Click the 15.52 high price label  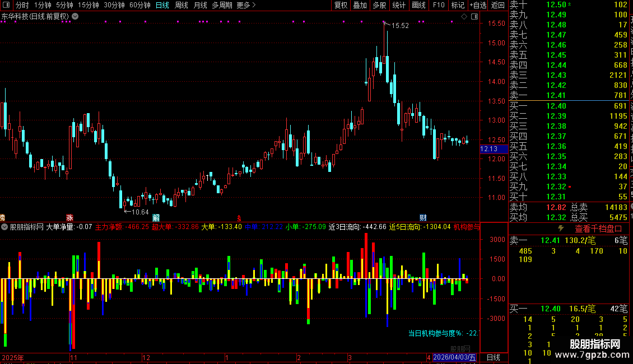pos(400,25)
